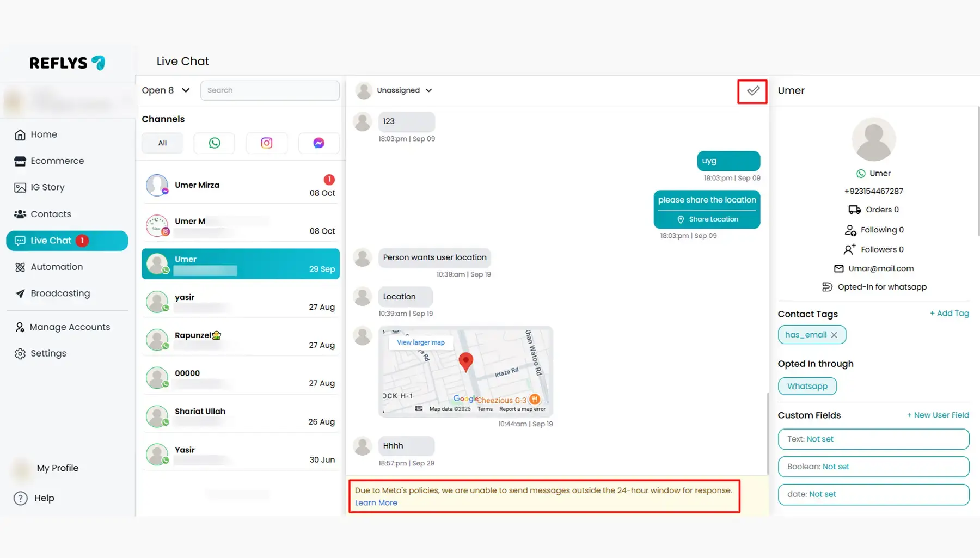Click the Add Tag link
Image resolution: width=980 pixels, height=558 pixels.
pos(949,313)
